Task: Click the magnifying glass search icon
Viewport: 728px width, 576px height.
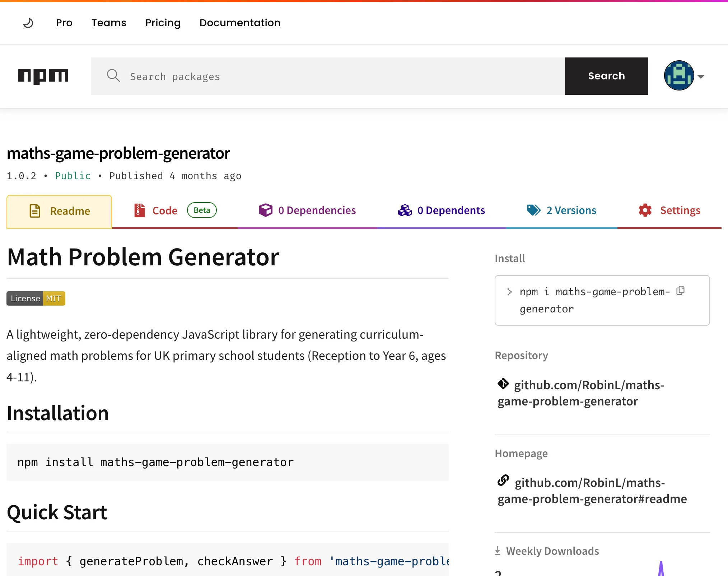Action: pos(113,76)
